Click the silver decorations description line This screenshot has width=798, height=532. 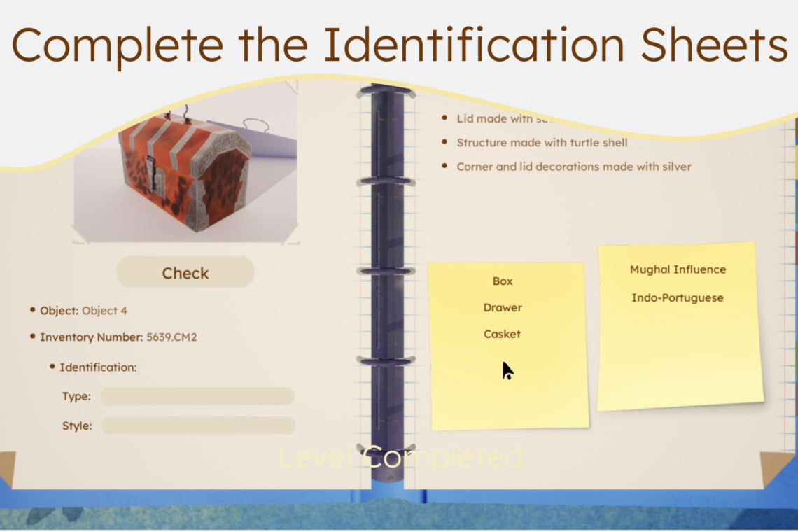(x=574, y=167)
